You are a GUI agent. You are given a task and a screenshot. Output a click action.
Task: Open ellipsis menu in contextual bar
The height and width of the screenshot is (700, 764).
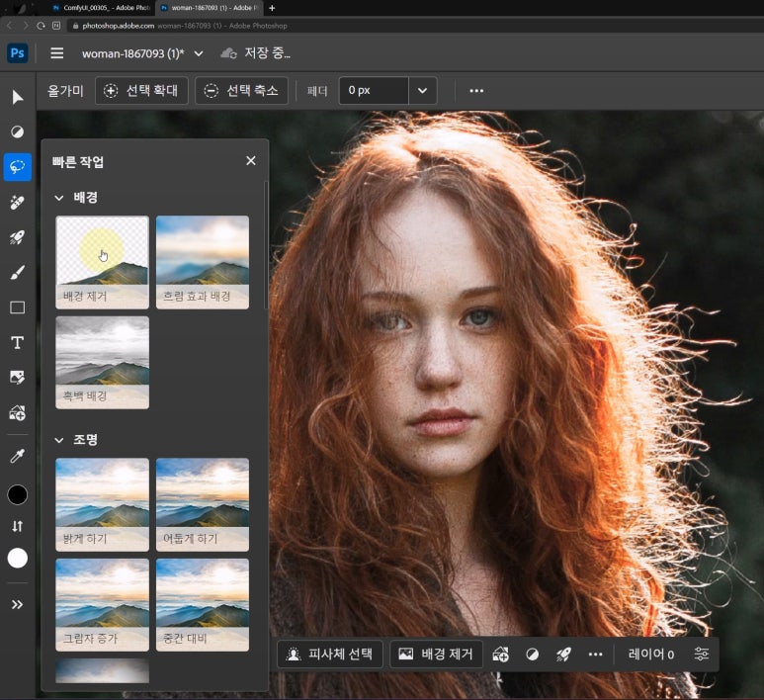click(x=595, y=655)
